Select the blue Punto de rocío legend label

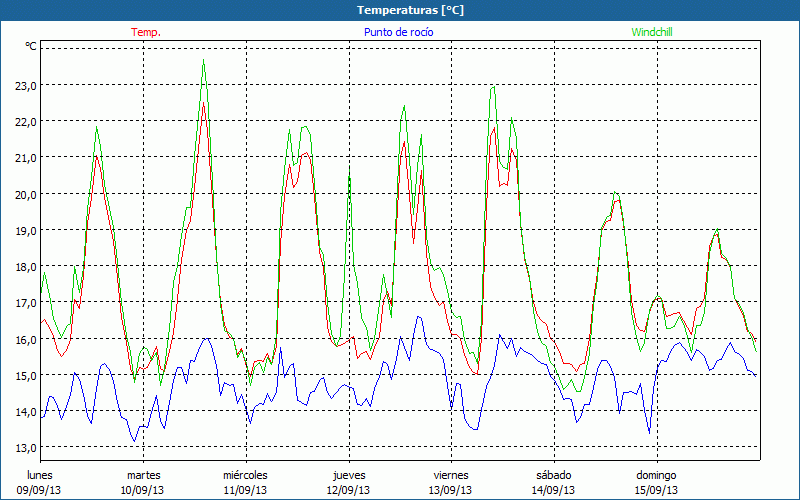(399, 32)
